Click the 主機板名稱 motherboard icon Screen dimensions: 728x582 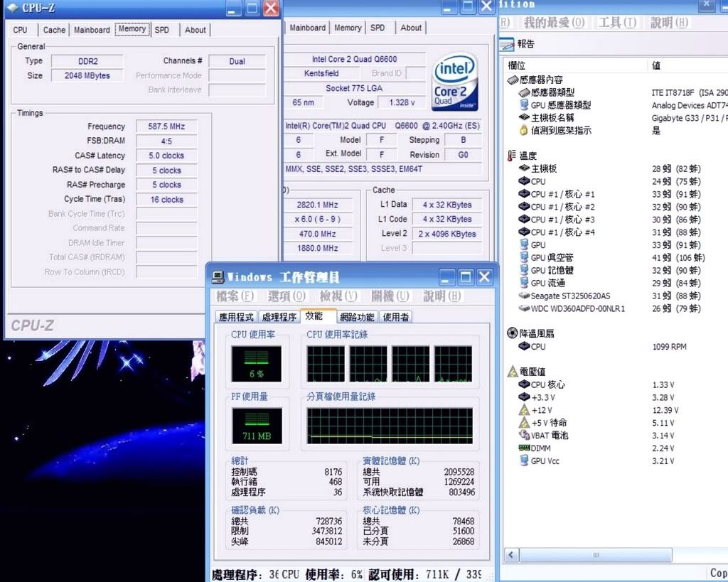(x=524, y=117)
